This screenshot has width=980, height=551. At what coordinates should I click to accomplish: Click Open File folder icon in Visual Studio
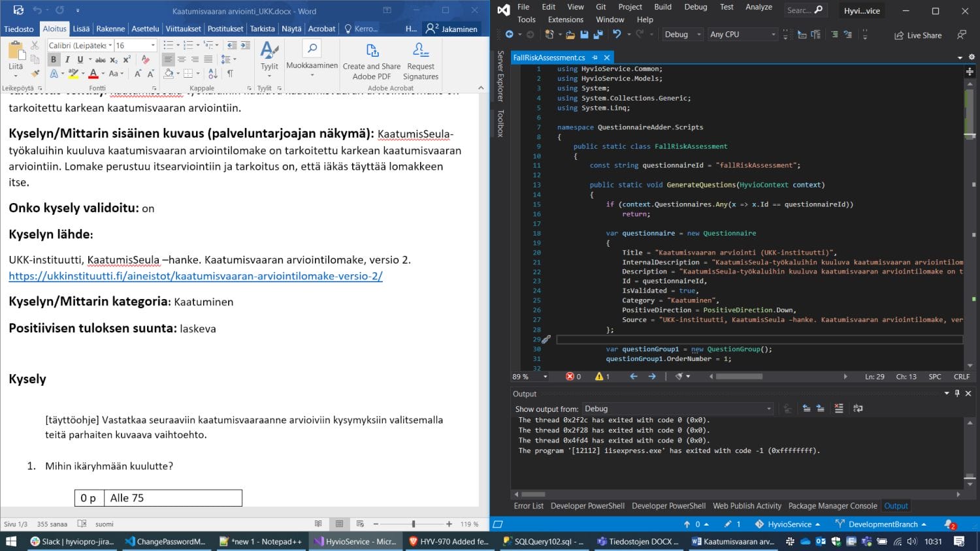coord(570,35)
